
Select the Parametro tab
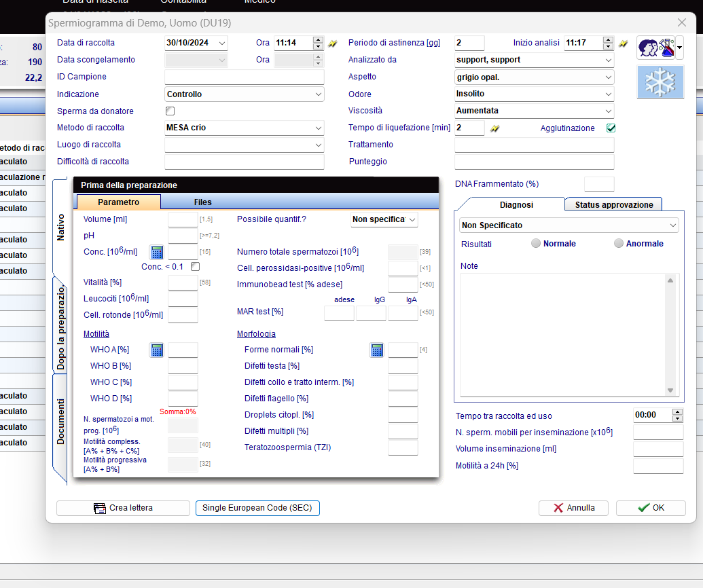click(119, 202)
